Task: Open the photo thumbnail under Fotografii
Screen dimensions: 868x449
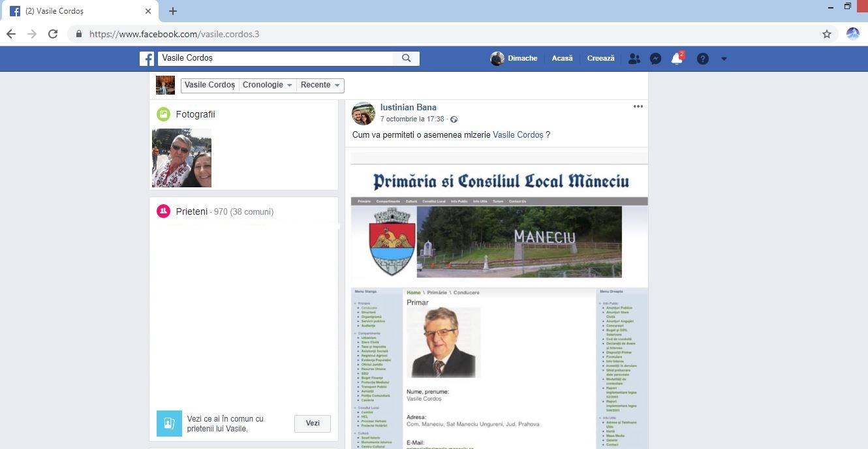Action: click(x=181, y=158)
